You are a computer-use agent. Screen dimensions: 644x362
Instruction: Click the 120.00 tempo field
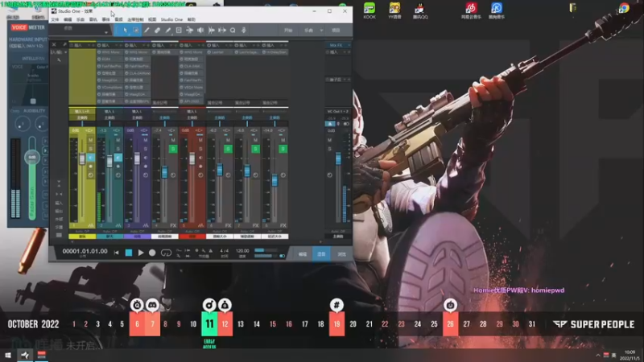tap(242, 251)
